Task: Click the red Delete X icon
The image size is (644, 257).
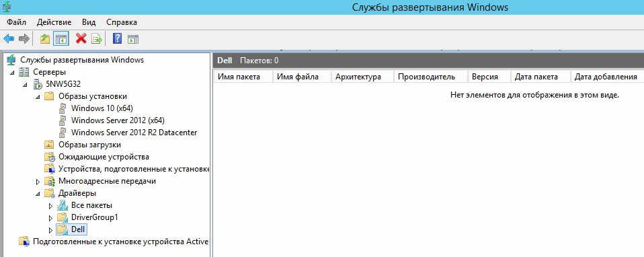Action: coord(81,39)
